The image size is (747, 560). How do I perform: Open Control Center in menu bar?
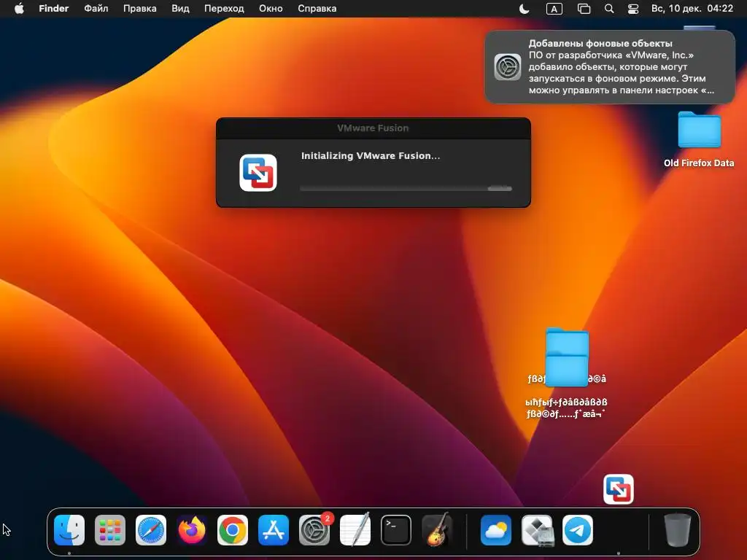click(x=632, y=9)
